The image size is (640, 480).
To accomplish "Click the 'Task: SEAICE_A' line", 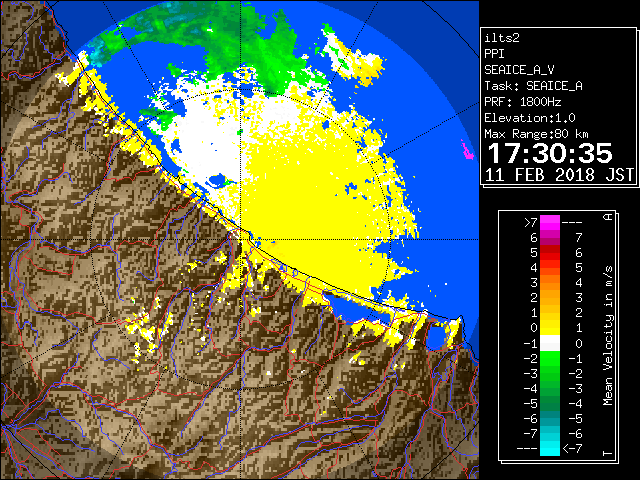I will point(533,86).
